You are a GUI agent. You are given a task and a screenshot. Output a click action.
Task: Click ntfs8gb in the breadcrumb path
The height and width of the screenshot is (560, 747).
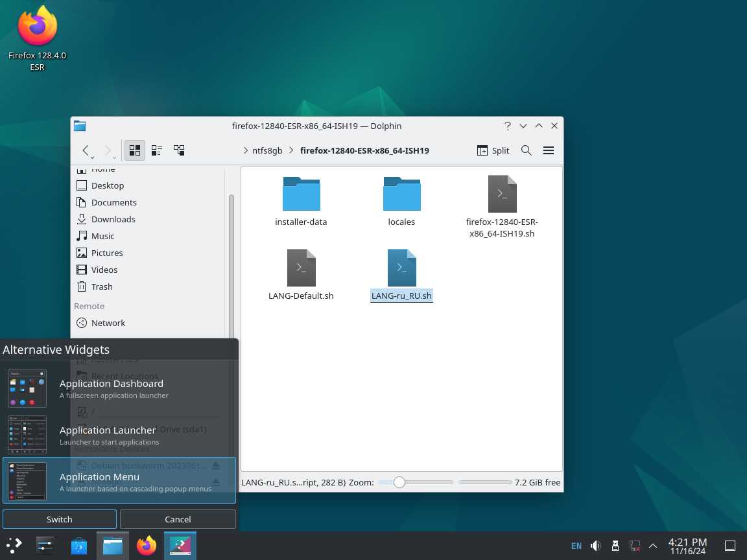pos(267,150)
